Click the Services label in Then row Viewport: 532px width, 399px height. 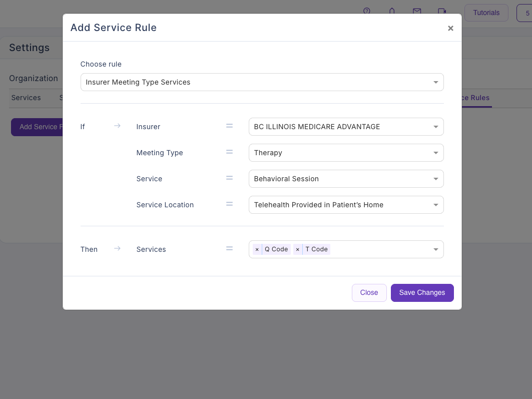pyautogui.click(x=151, y=249)
